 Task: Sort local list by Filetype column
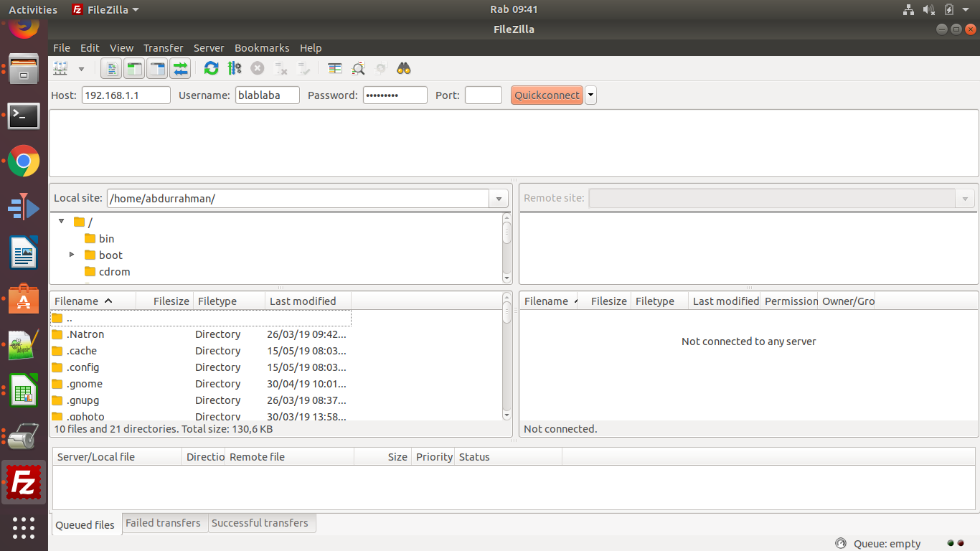pyautogui.click(x=230, y=301)
